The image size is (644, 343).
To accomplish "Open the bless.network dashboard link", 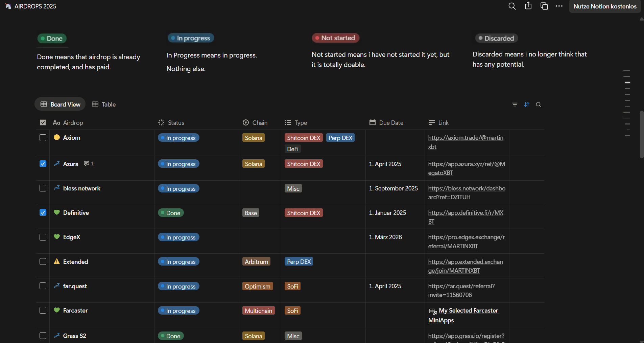I will point(467,192).
